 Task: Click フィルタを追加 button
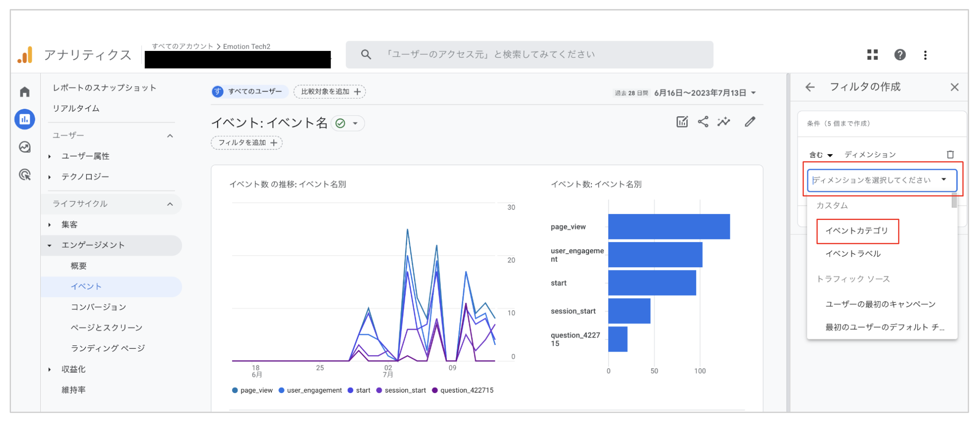pos(247,143)
